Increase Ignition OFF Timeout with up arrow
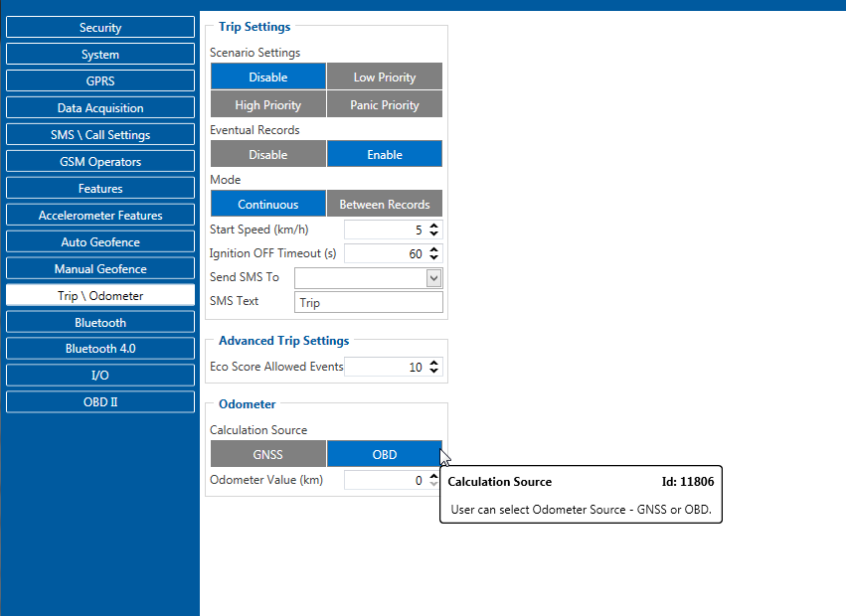The width and height of the screenshot is (846, 616). point(433,249)
